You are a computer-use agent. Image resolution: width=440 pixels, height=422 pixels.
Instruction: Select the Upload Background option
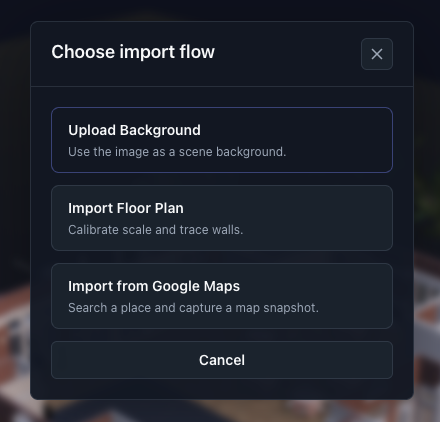point(222,140)
